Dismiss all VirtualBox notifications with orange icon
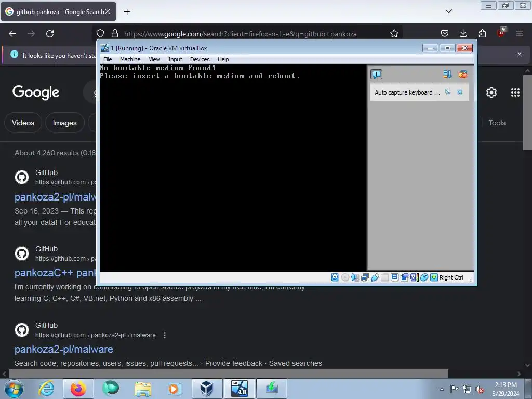This screenshot has height=399, width=532. (x=463, y=74)
